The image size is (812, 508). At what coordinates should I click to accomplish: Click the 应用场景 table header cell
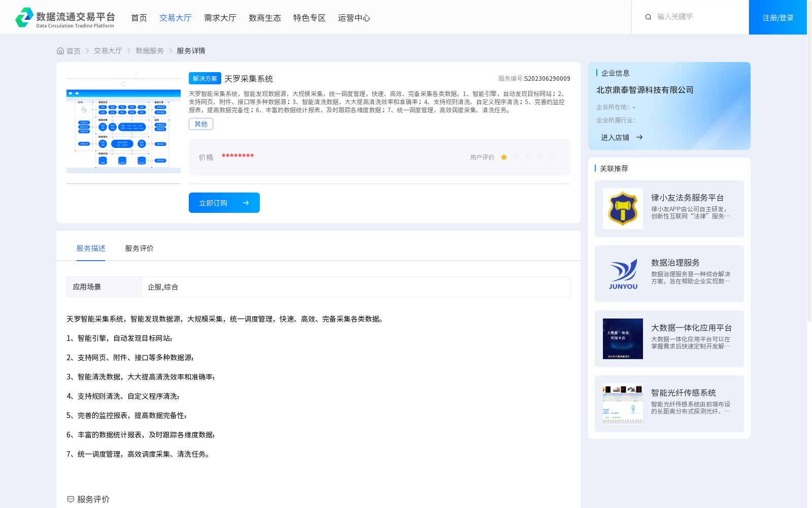(x=104, y=287)
